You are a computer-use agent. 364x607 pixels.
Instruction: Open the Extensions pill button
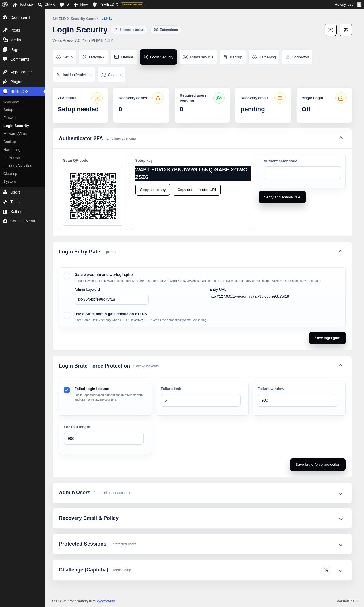[x=166, y=30]
